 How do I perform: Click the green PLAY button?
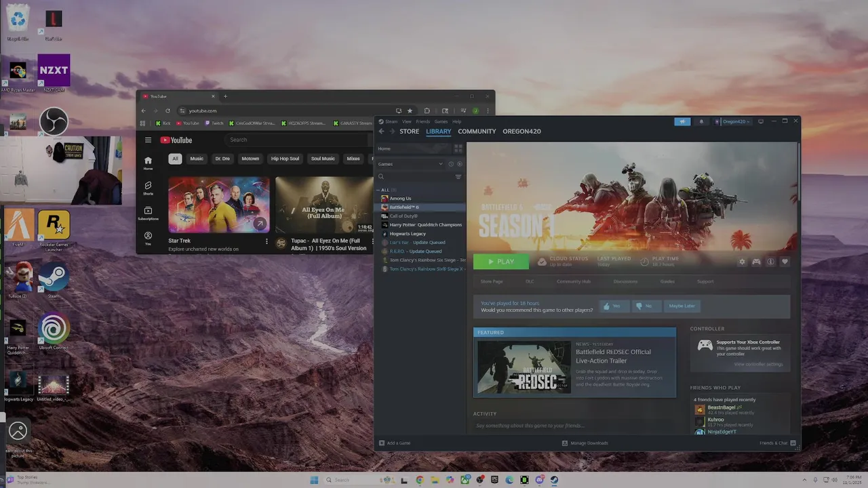(500, 262)
